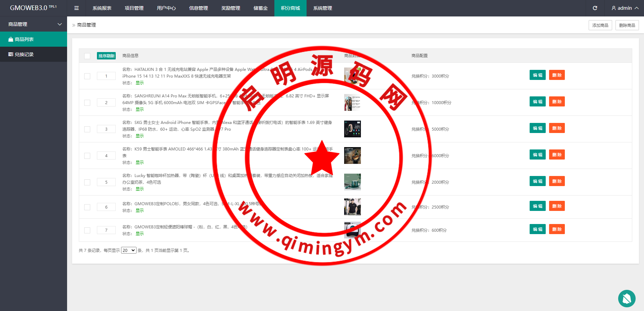The image size is (644, 311).
Task: Click the refresh icon in top bar
Action: click(595, 8)
